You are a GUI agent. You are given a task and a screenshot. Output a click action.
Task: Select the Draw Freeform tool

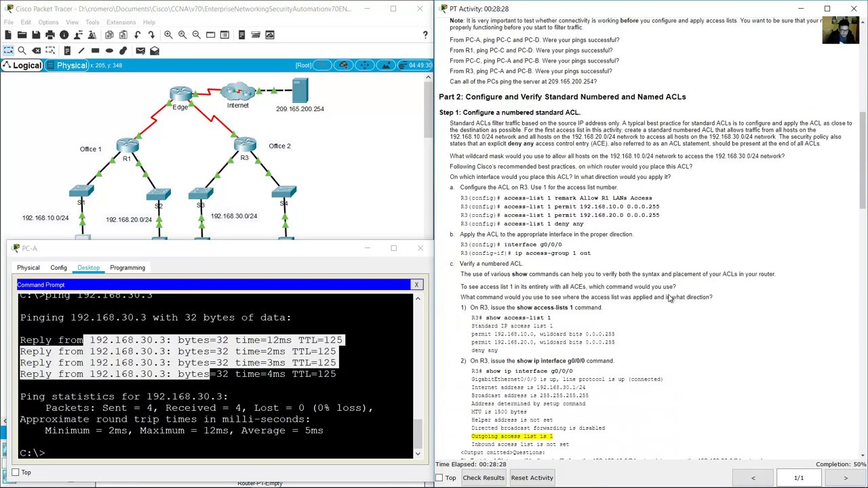click(x=123, y=51)
